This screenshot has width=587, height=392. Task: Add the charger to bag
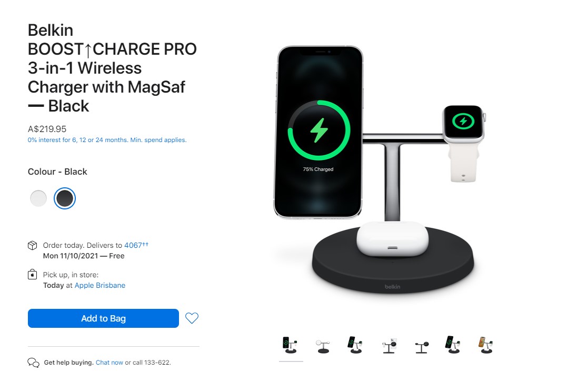click(103, 318)
